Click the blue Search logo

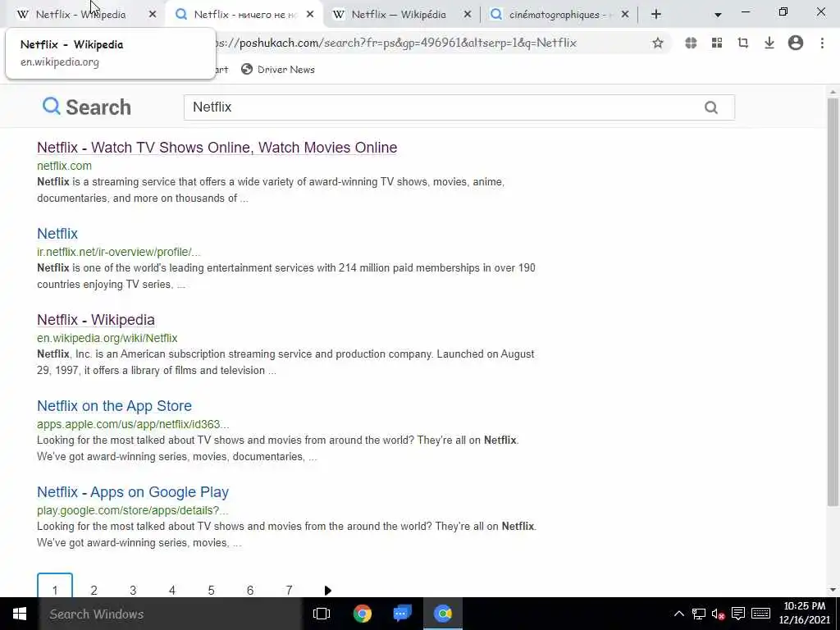coord(87,107)
